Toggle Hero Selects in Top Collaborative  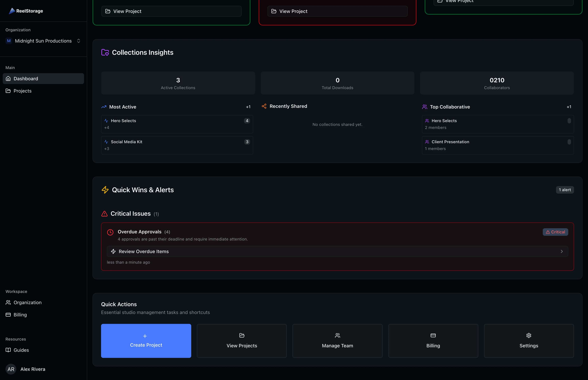point(569,121)
